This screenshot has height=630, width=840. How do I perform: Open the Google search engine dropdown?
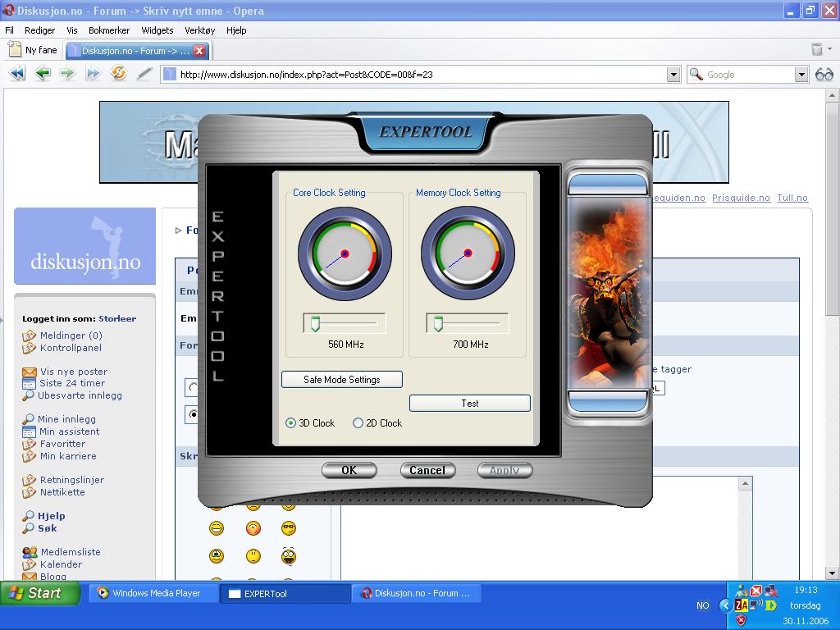tap(801, 75)
